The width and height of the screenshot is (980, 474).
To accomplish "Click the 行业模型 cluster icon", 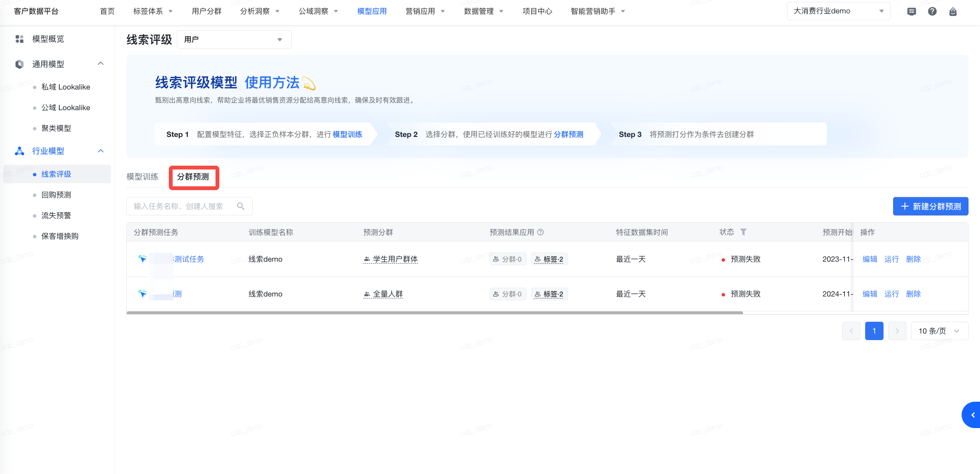I will (x=20, y=151).
